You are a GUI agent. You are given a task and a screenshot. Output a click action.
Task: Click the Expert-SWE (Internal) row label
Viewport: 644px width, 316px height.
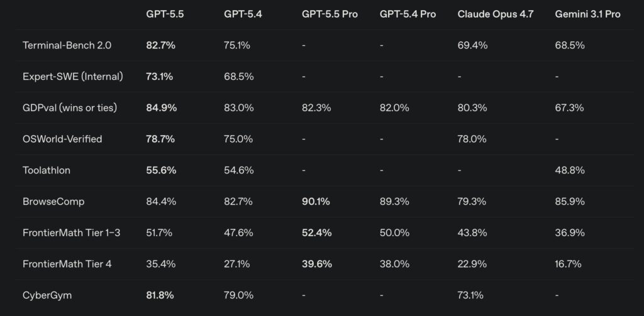pos(72,77)
